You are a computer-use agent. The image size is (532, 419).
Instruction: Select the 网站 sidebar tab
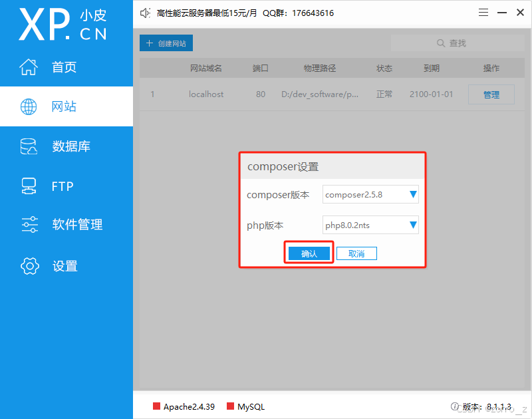point(66,106)
